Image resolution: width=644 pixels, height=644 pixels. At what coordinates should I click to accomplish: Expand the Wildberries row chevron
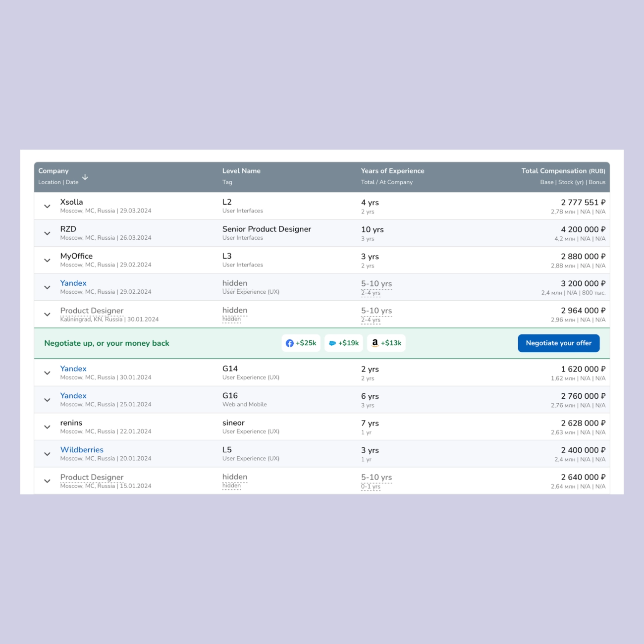point(47,454)
